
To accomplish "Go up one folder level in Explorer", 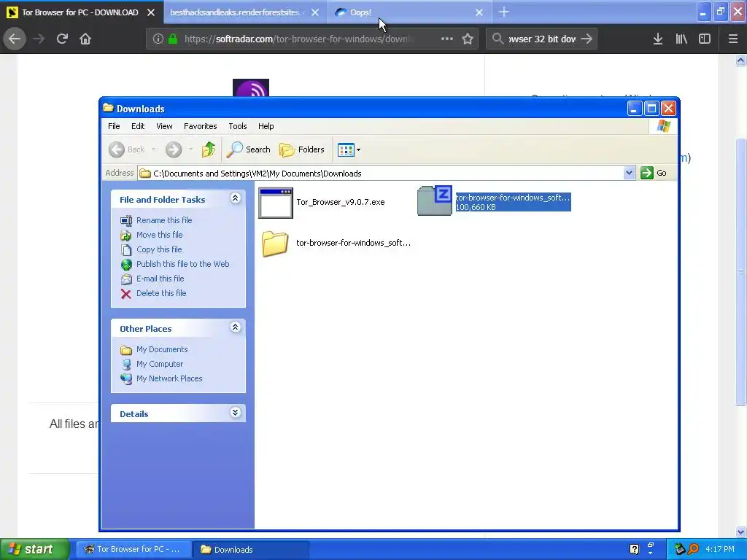I will coord(208,149).
